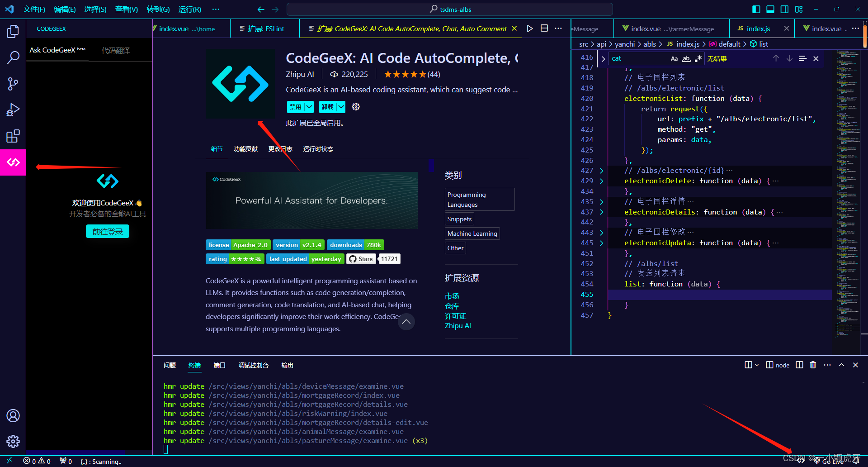Screen dimensions: 868x467
Task: Click the scroll-to-top round button
Action: tap(406, 322)
